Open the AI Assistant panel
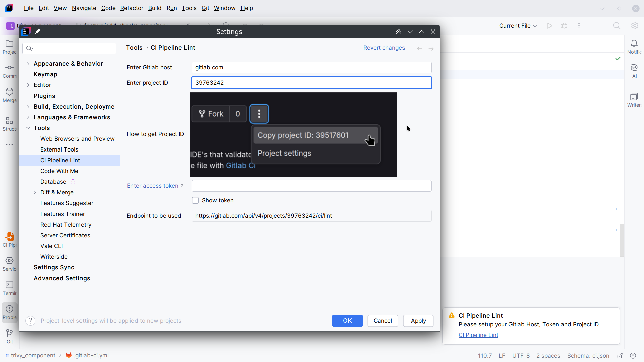Viewport: 644px width, 362px height. coord(634,71)
